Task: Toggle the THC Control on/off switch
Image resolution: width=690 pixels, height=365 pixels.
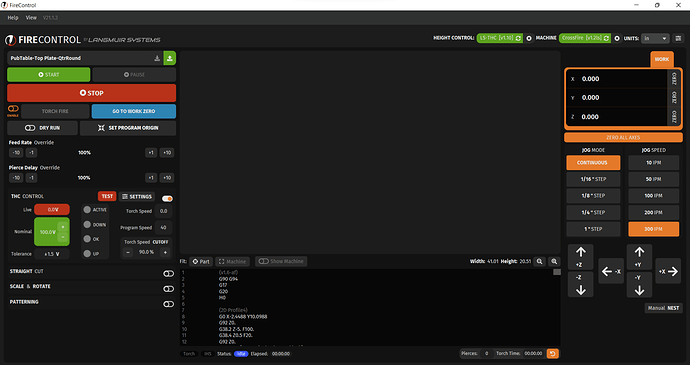Action: pyautogui.click(x=167, y=199)
